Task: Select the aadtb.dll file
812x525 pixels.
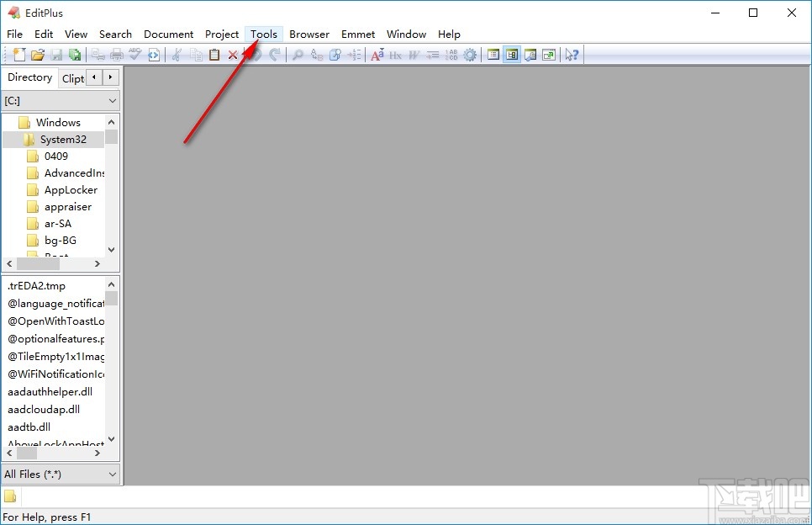Action: click(29, 427)
